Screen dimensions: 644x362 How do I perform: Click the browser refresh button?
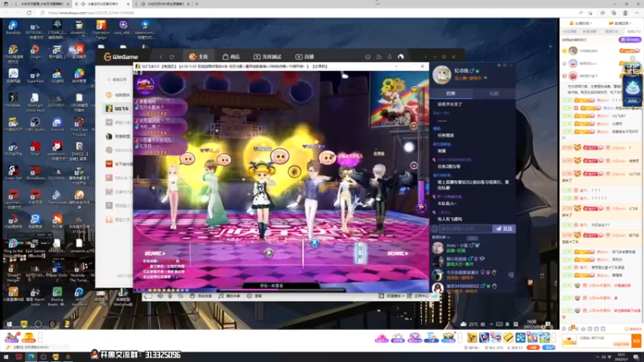(29, 13)
